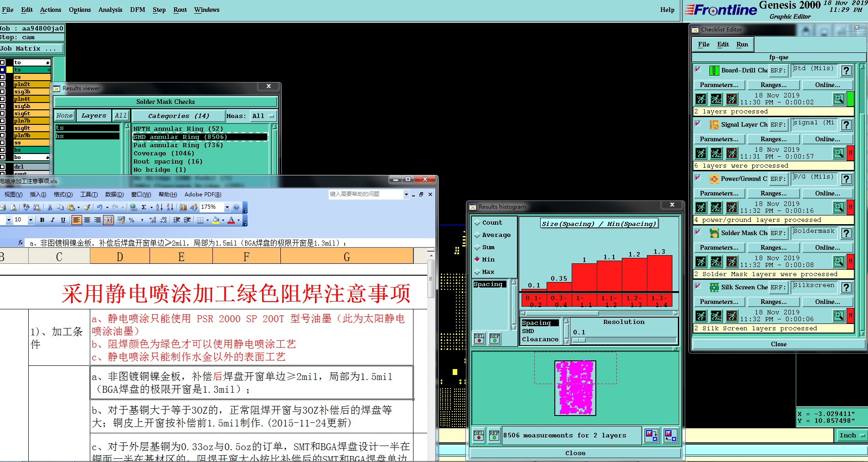This screenshot has height=462, width=868.
Task: Click 1.3-1.4 histogram bar
Action: pos(660,273)
